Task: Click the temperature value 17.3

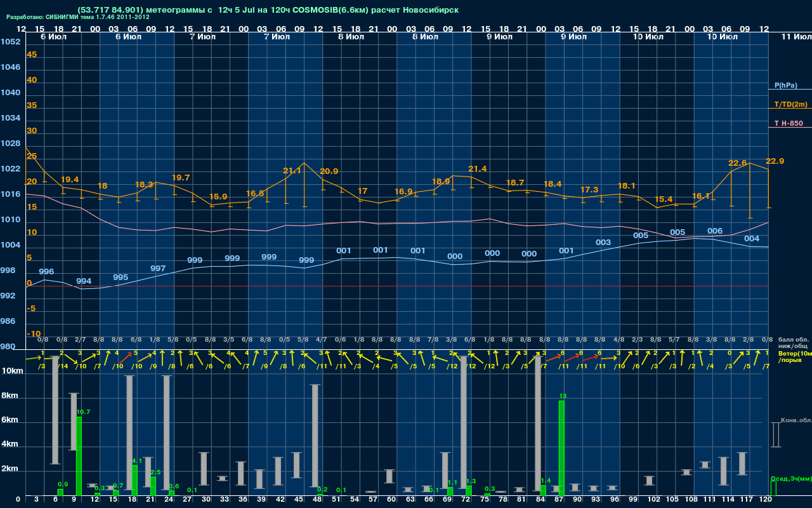Action: click(589, 189)
